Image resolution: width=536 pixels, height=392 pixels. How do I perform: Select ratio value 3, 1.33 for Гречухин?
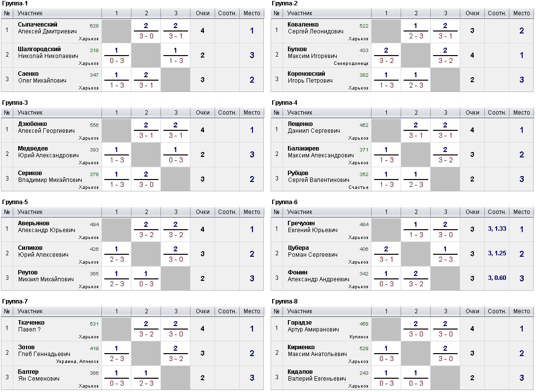[x=497, y=229]
